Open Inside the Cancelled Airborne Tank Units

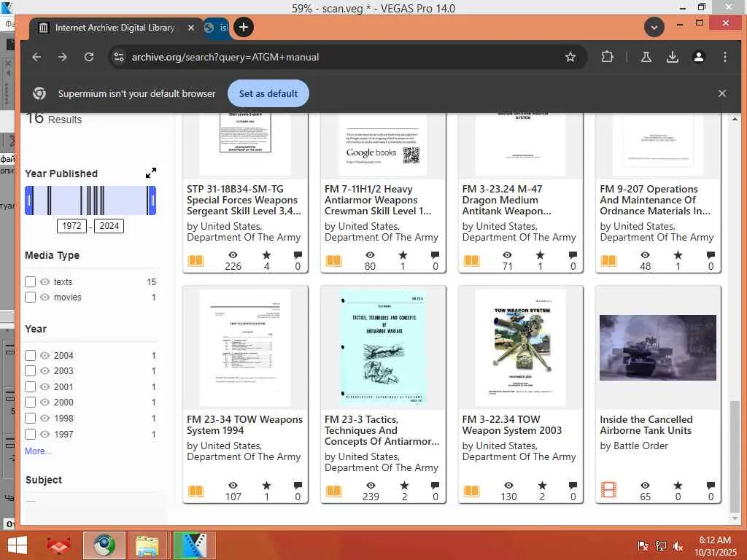coord(646,425)
